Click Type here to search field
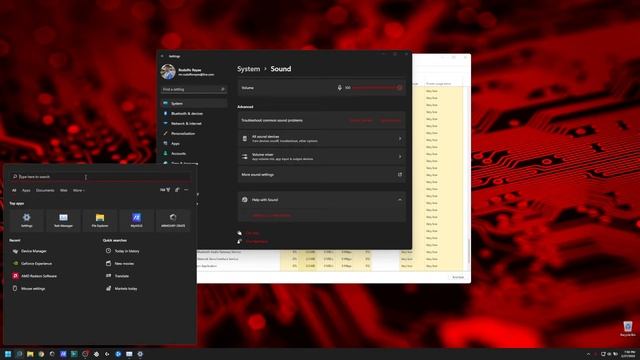640x360 pixels. pyautogui.click(x=100, y=177)
